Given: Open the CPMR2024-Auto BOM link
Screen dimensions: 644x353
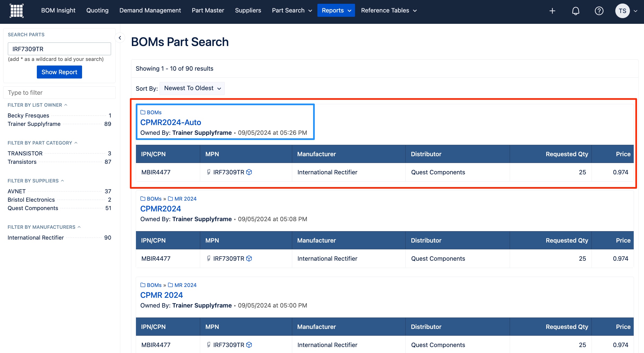Looking at the screenshot, I should tap(171, 122).
